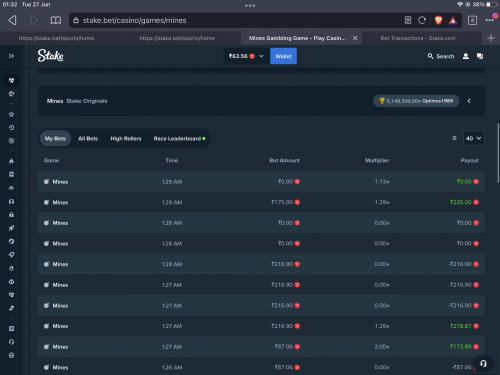Open bet with ₹225.00 payout

[x=261, y=202]
